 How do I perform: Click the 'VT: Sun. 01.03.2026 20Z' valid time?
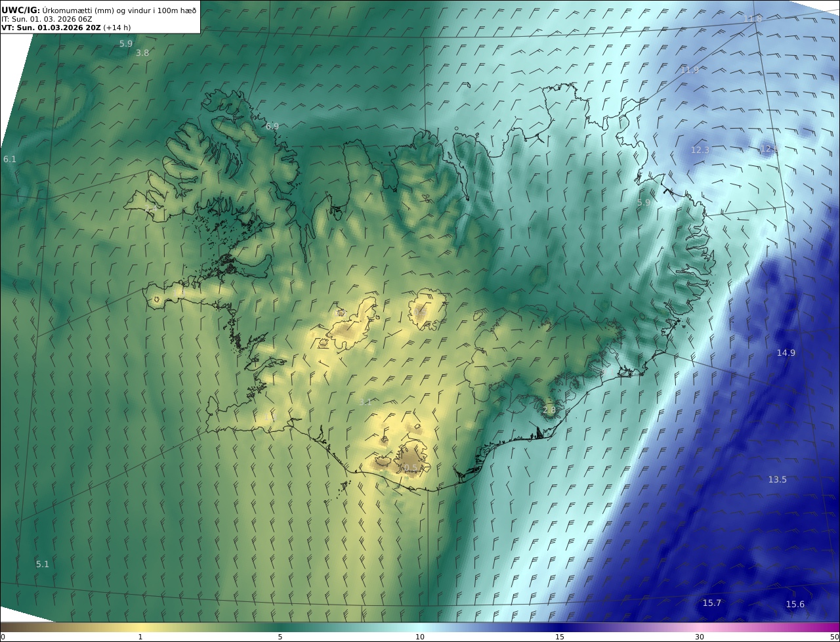(x=51, y=28)
